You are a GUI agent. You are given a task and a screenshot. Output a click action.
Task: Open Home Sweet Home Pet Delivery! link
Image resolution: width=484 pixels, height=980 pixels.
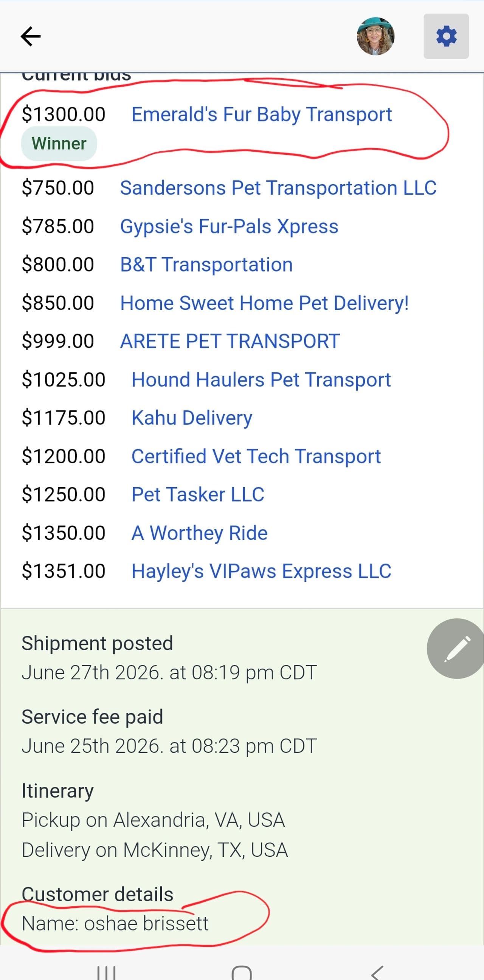265,303
